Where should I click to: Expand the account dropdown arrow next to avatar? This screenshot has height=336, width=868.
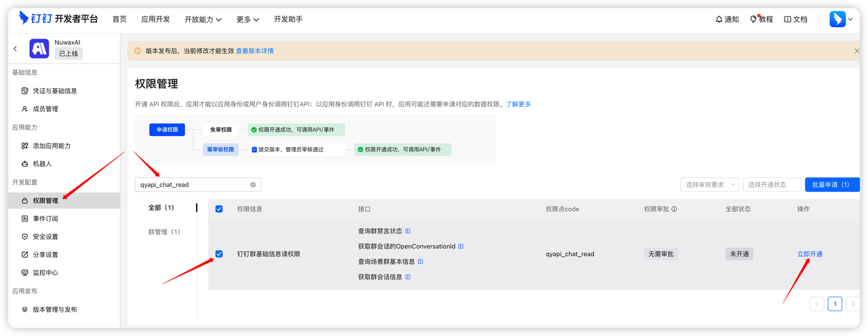850,20
